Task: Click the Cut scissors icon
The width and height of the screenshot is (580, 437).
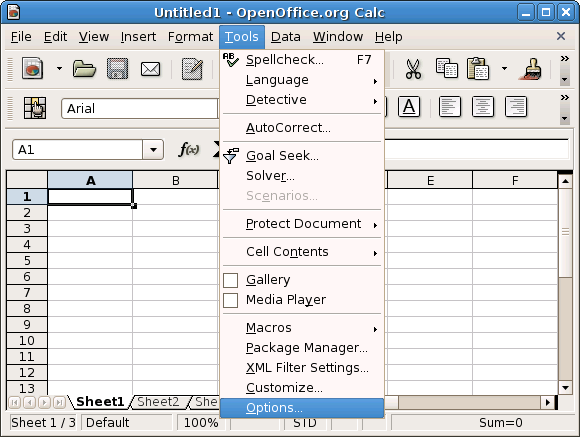Action: [x=413, y=69]
